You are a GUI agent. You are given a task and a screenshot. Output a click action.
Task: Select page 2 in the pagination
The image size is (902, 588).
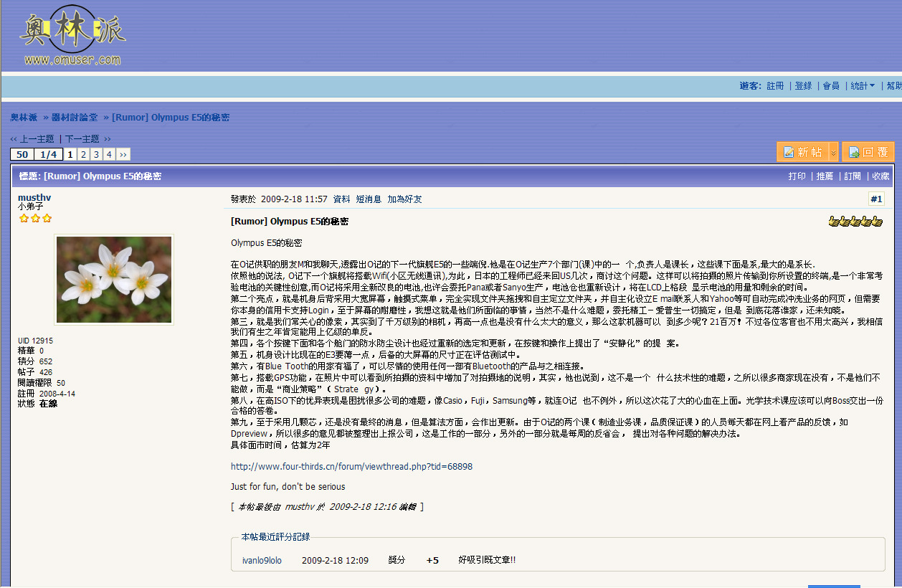(x=83, y=154)
